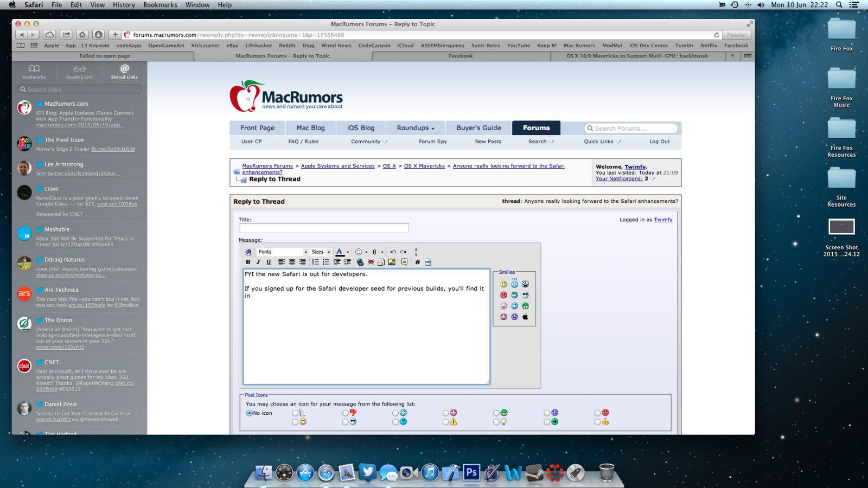Click the Title input field
The image size is (868, 488).
tap(324, 228)
